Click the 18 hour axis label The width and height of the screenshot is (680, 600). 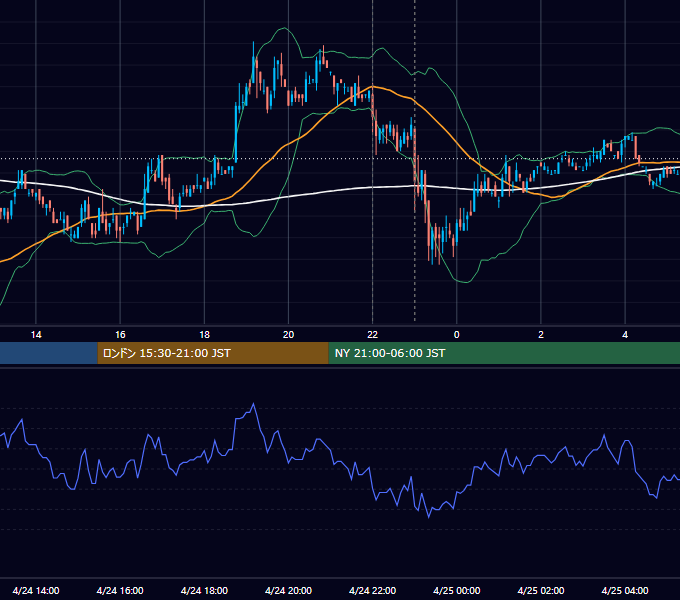click(204, 335)
